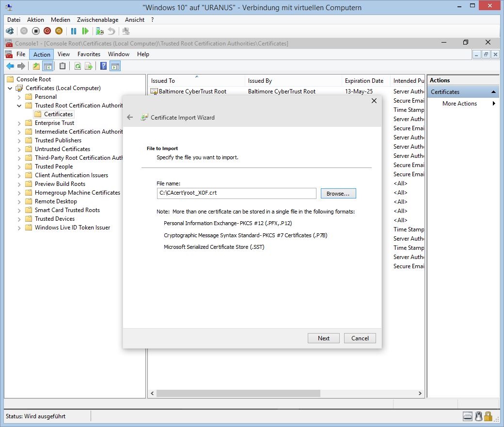The width and height of the screenshot is (504, 427).
Task: Click the MMC Refresh toolbar icon
Action: pyautogui.click(x=78, y=66)
